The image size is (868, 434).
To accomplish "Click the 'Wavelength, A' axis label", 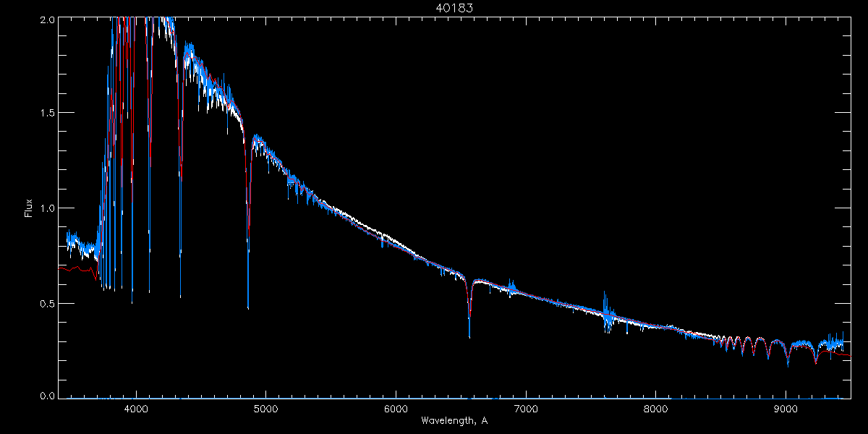I will click(454, 420).
